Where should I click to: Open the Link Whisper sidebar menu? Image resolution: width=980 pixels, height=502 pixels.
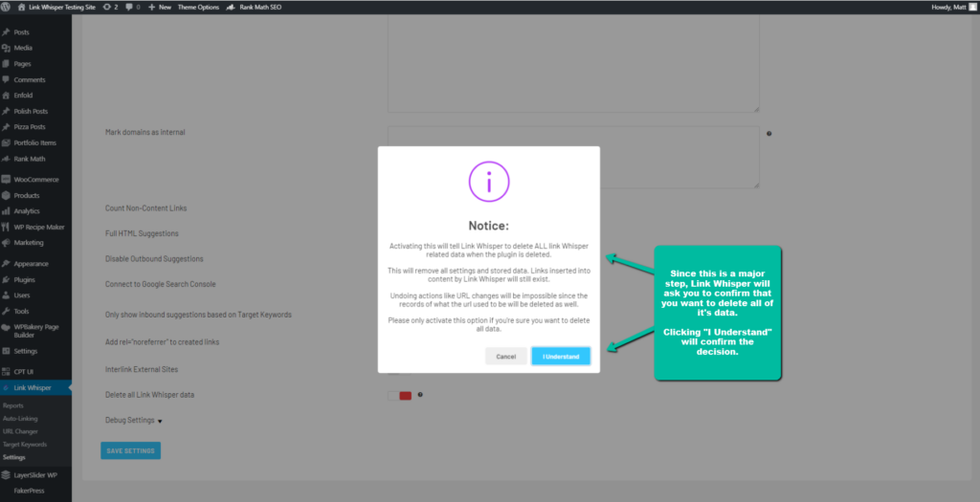[x=35, y=388]
